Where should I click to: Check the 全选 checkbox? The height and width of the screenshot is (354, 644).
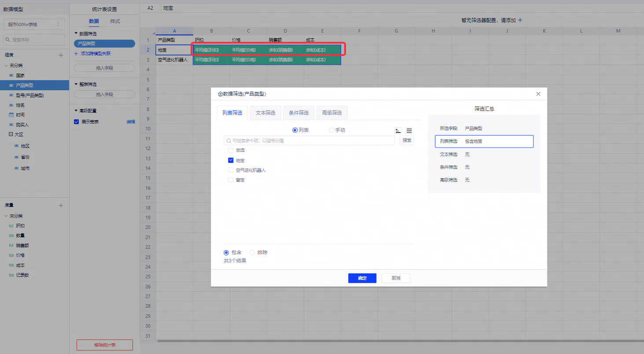point(231,150)
